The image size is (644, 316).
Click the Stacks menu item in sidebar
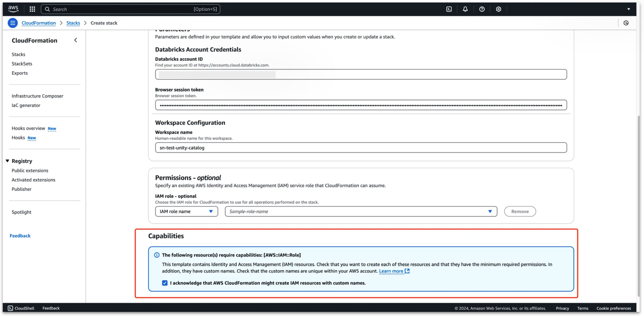click(18, 54)
